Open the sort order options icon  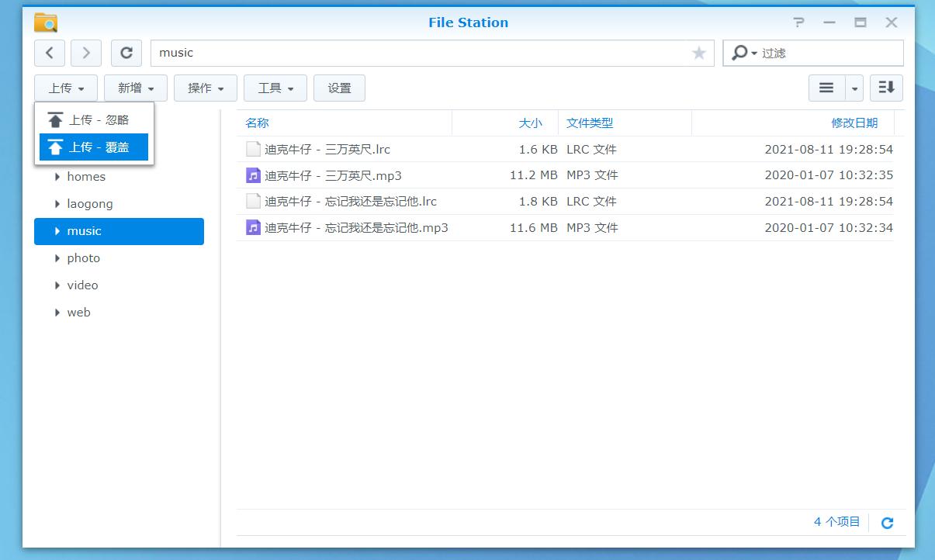886,88
